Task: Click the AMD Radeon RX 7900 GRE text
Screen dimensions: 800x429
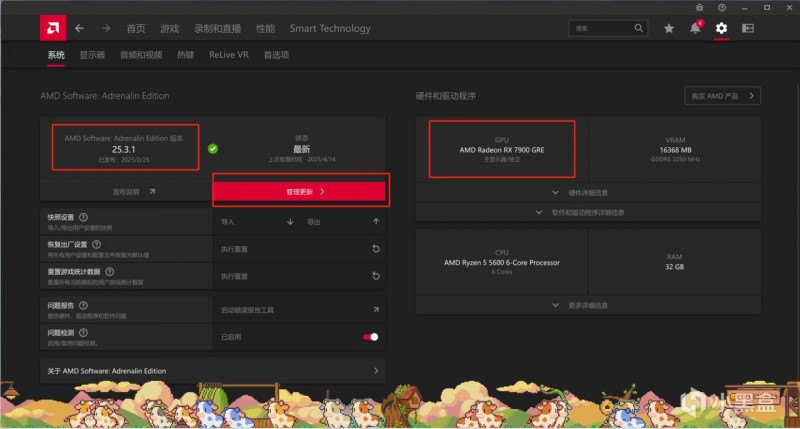Action: tap(502, 150)
